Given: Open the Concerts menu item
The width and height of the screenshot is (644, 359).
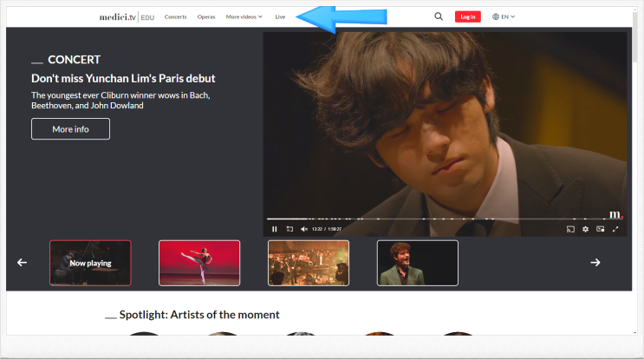Looking at the screenshot, I should point(175,16).
